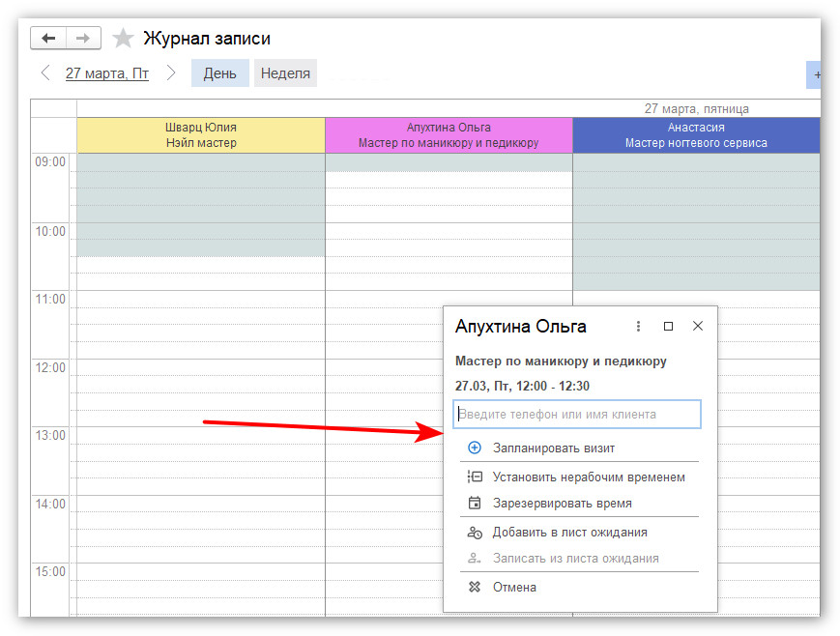Go to the previous day chevron
Viewport: 840px width, 636px height.
coord(45,72)
